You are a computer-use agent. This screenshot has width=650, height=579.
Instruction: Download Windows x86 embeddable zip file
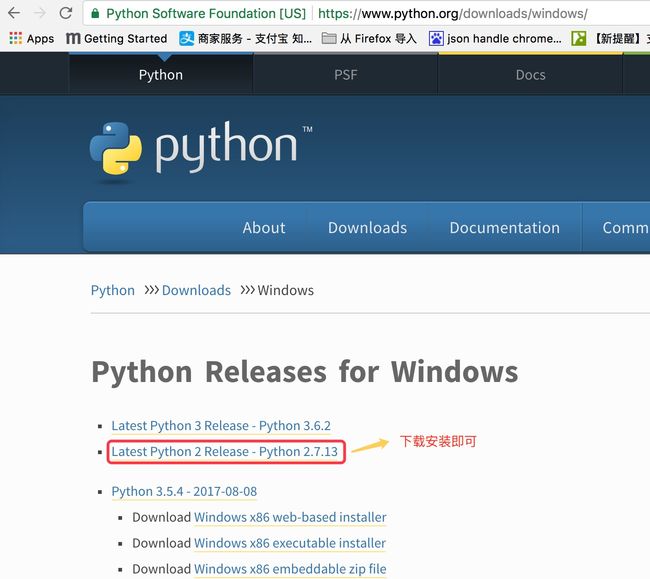(x=290, y=569)
